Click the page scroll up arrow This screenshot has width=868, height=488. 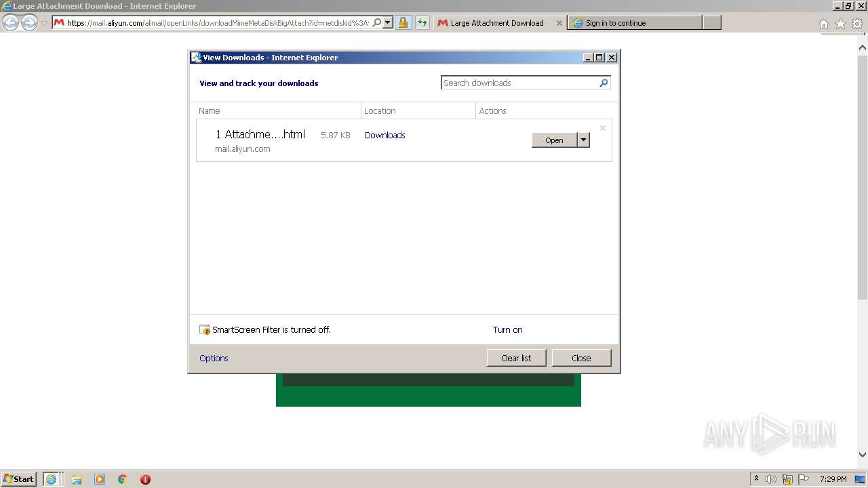pyautogui.click(x=863, y=47)
